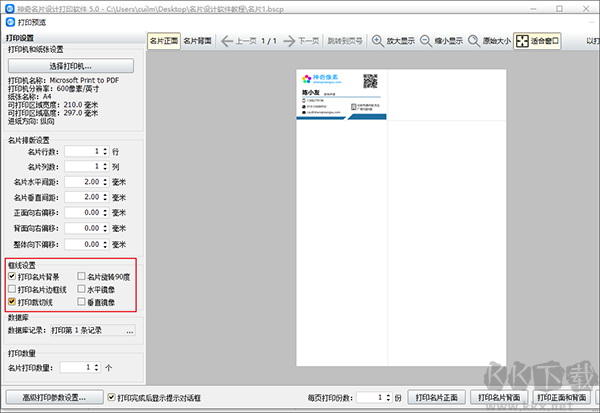Click the 缩小显示 zoom-out magnifier icon
600x413 pixels.
point(426,41)
